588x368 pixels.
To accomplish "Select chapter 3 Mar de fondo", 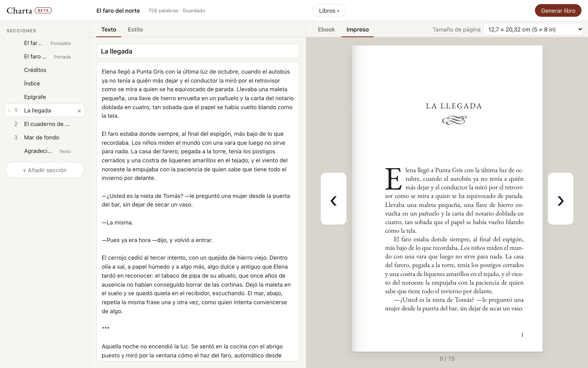I will click(45, 137).
